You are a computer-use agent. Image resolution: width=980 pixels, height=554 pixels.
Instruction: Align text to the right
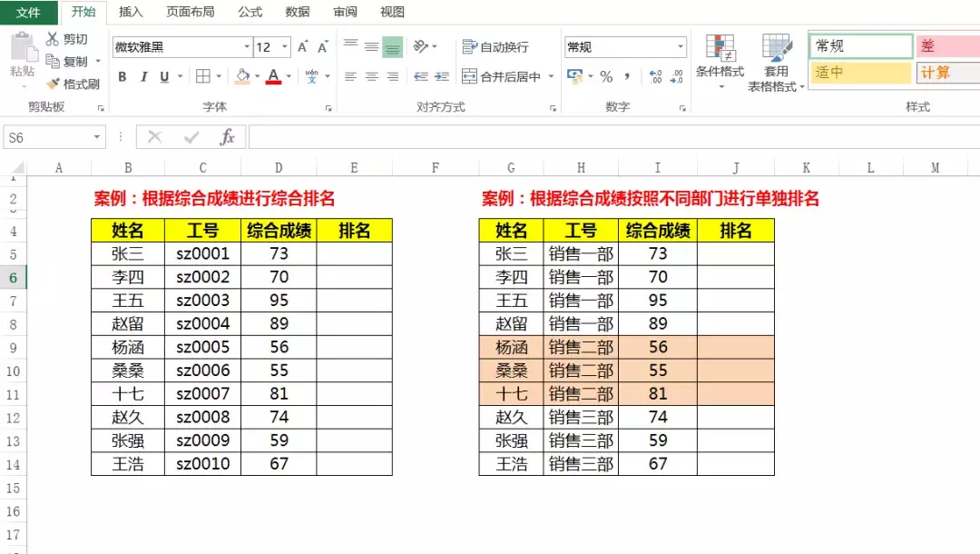tap(393, 76)
